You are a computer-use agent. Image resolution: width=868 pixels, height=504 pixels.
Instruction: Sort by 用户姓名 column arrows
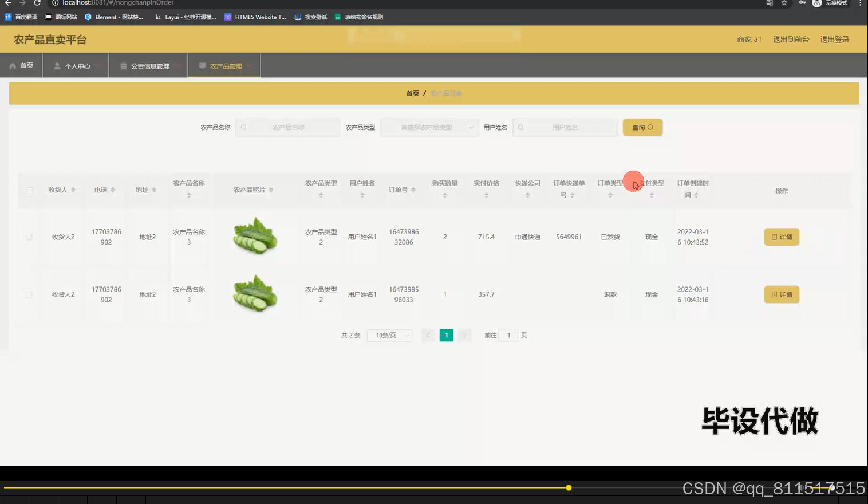pos(362,195)
